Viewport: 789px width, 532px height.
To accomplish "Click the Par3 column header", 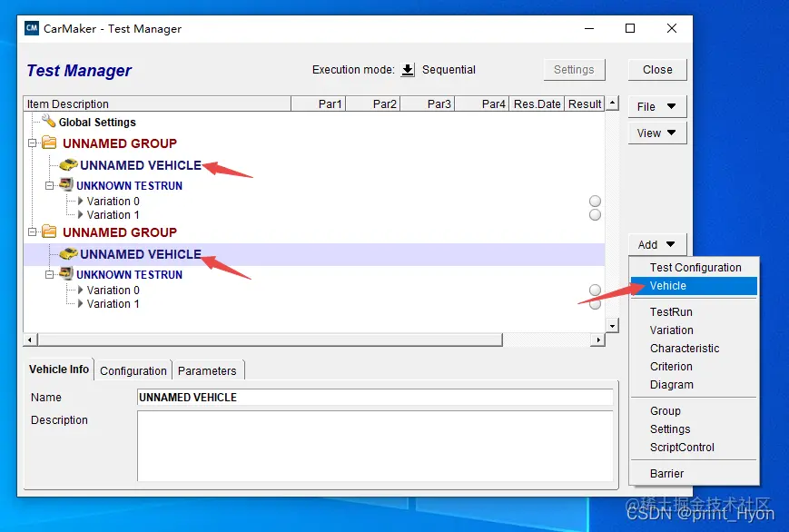I will (428, 103).
